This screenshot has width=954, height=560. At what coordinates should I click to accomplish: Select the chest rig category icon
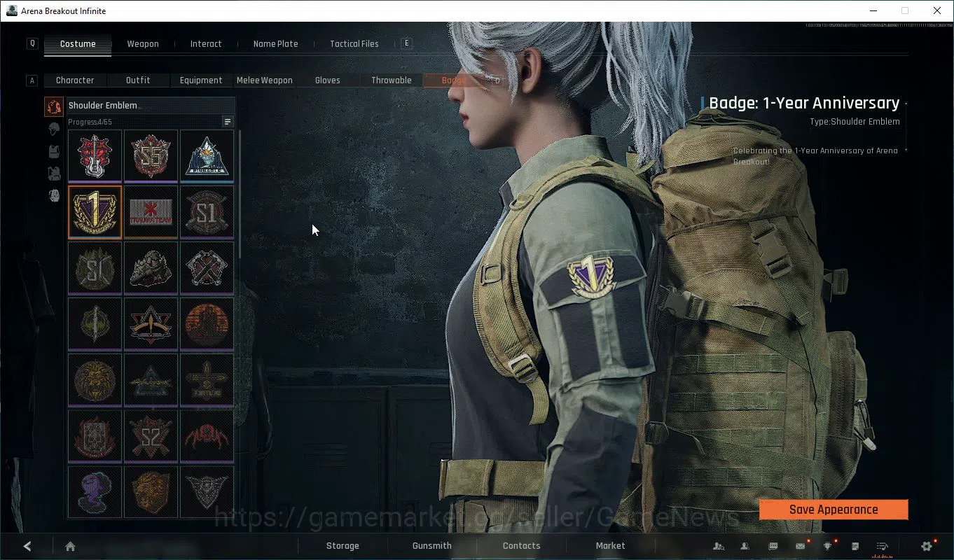(54, 173)
